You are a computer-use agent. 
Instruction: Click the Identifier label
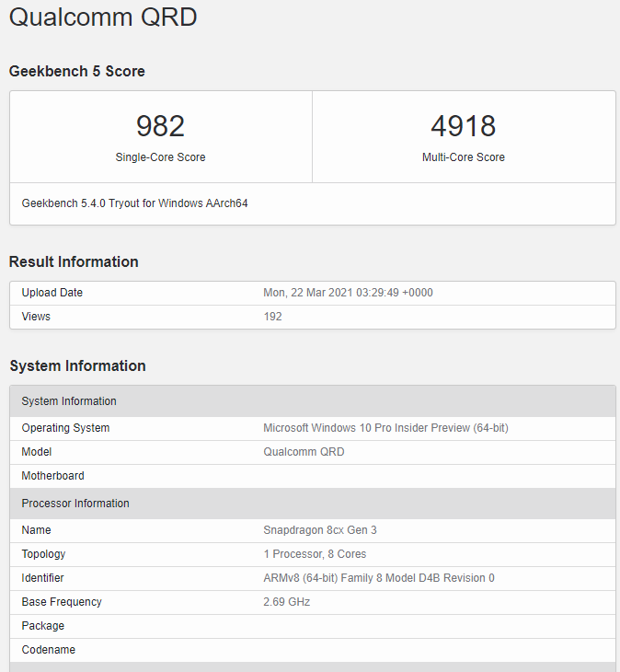[x=43, y=578]
